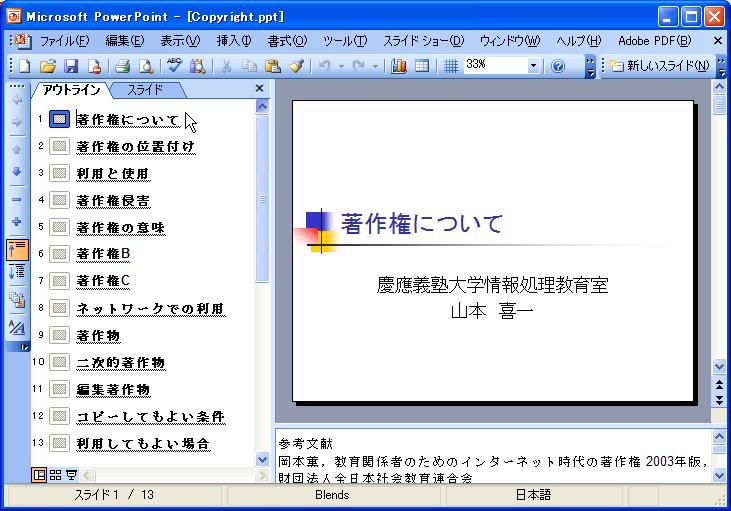Open PowerPoint Help question icon
The image size is (731, 511).
pos(558,66)
